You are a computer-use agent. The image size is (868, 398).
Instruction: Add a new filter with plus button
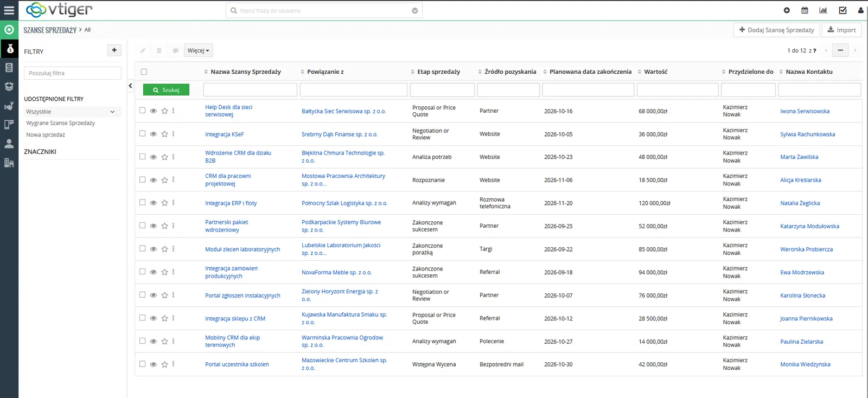tap(114, 50)
